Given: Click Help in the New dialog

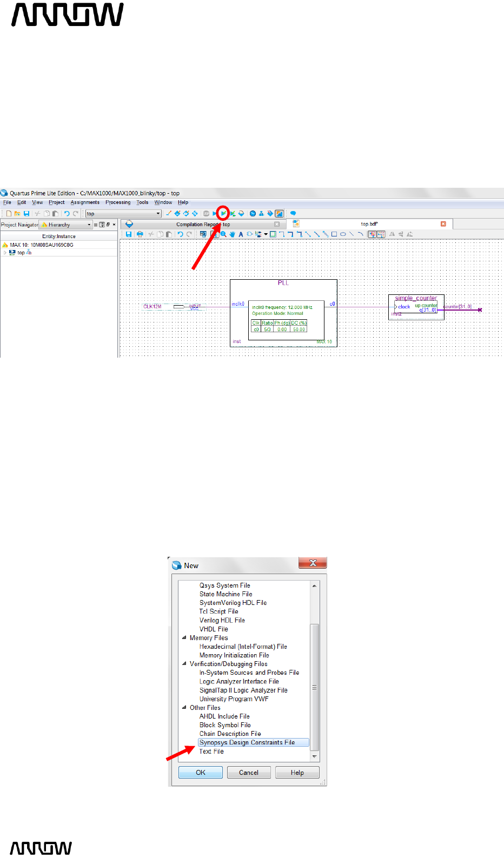Looking at the screenshot, I should (x=297, y=773).
